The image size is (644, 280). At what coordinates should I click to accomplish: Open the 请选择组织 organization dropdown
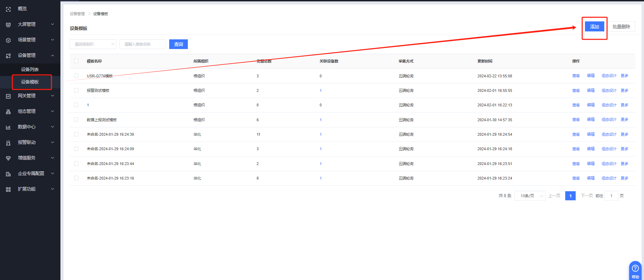tap(93, 44)
